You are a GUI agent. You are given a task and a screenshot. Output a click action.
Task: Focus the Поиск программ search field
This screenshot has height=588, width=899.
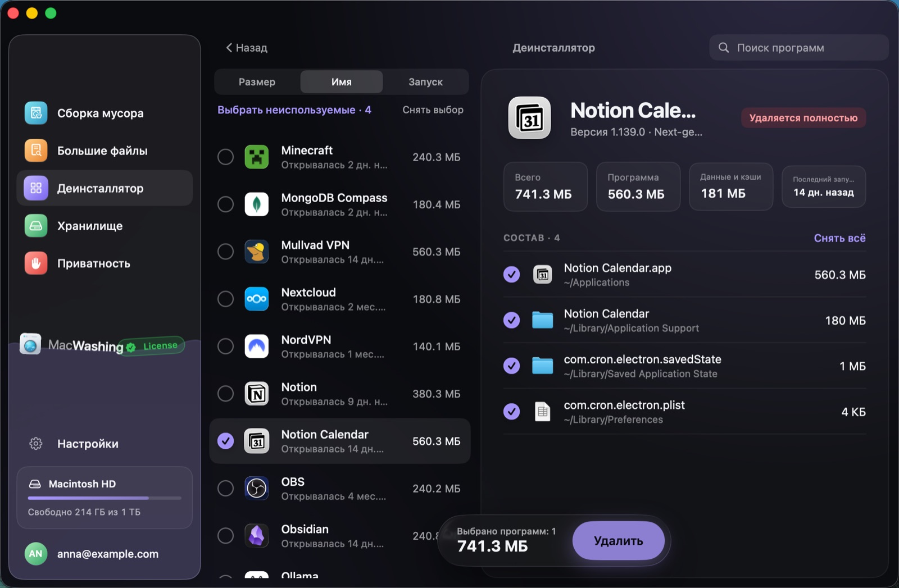pyautogui.click(x=799, y=48)
